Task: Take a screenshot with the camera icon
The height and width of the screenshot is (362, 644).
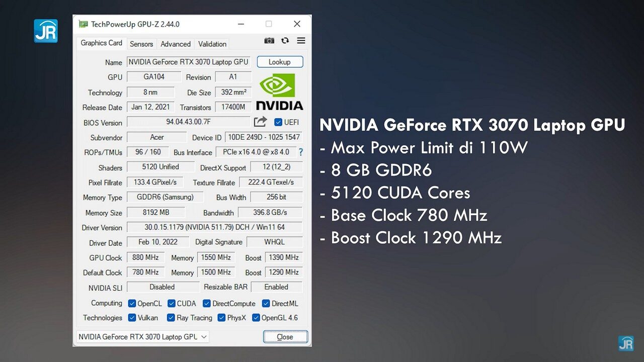Action: pos(269,41)
